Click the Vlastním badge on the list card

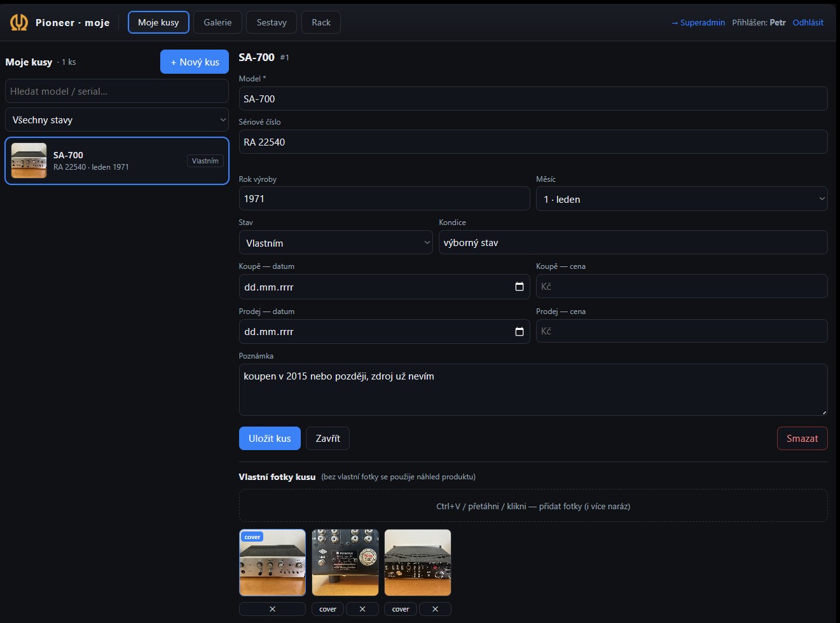pyautogui.click(x=205, y=161)
